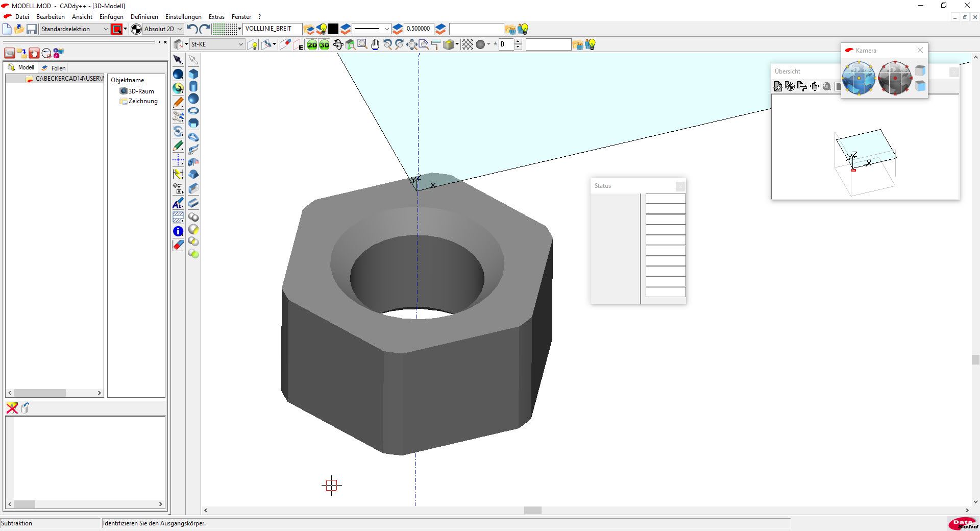The image size is (980, 531).
Task: Open the Einfügen menu
Action: [x=111, y=17]
